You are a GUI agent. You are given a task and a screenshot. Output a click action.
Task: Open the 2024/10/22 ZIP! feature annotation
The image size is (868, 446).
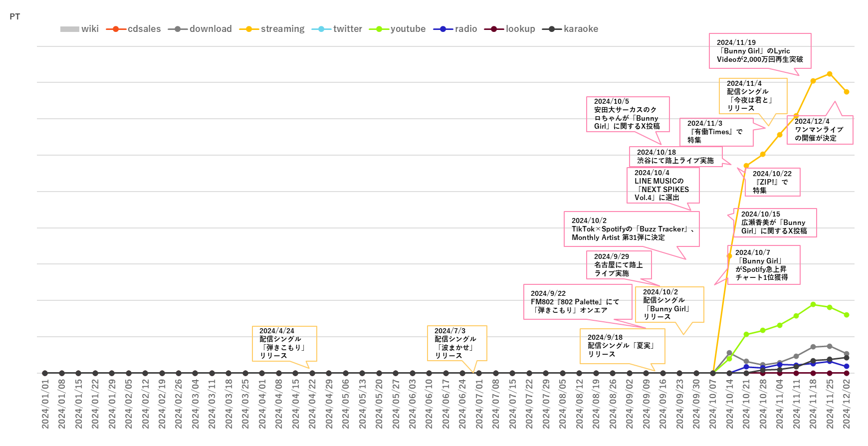coord(772,182)
